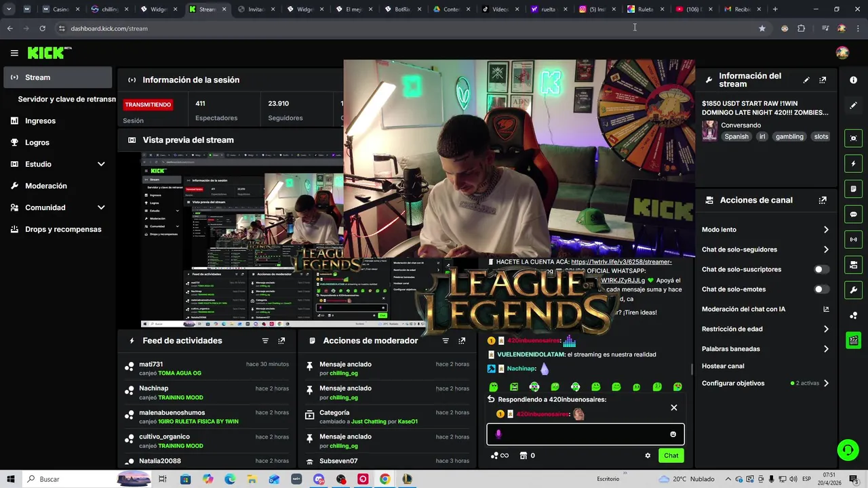Image resolution: width=868 pixels, height=488 pixels.
Task: Open Windows Start menu
Action: pyautogui.click(x=11, y=479)
